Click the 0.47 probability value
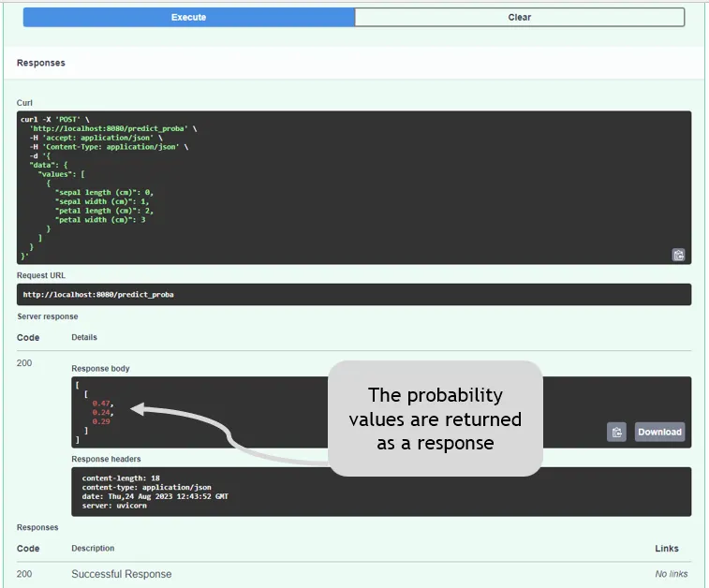 click(103, 404)
